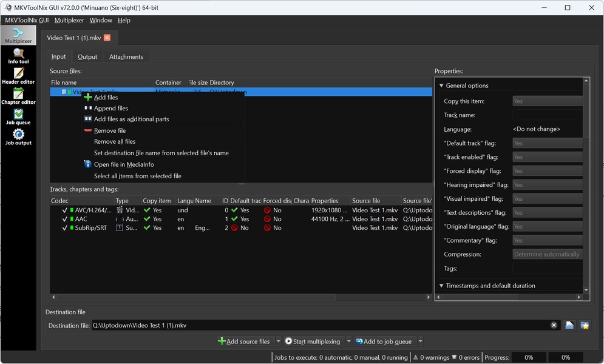Open the Chapter editor tool
Image resolution: width=604 pixels, height=364 pixels.
coord(18,96)
